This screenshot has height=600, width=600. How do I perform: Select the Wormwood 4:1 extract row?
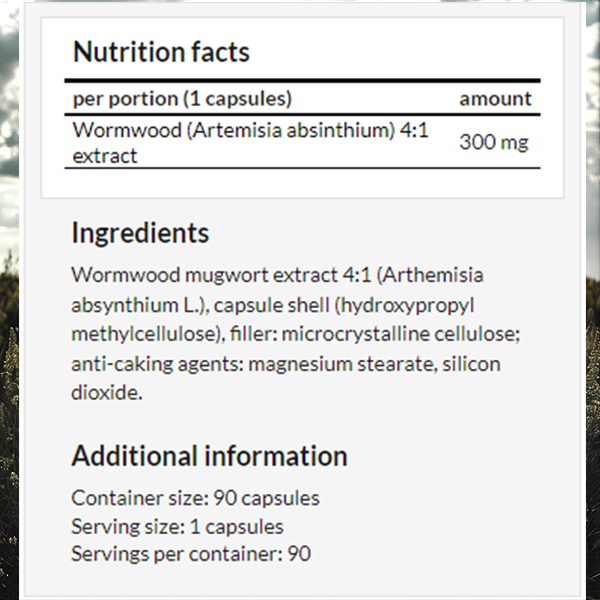pos(302,142)
